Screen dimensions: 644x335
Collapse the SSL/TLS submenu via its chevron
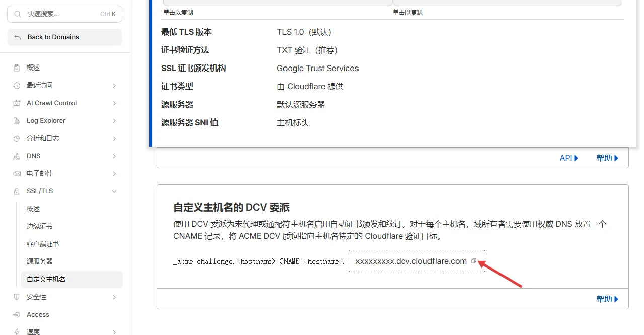pos(114,191)
